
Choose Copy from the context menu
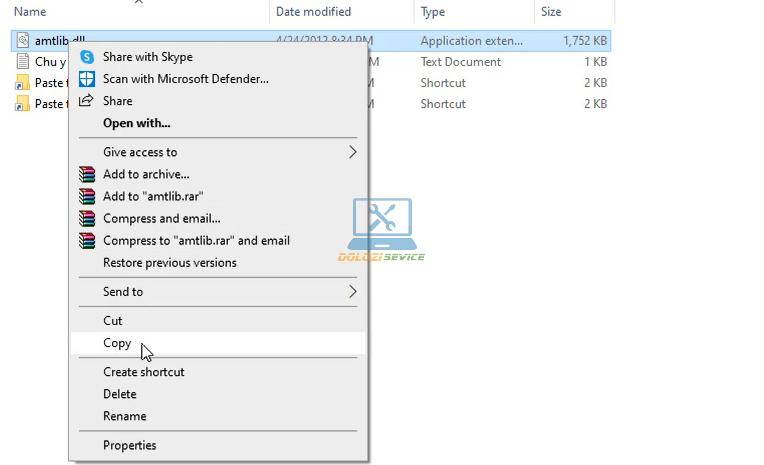[117, 343]
